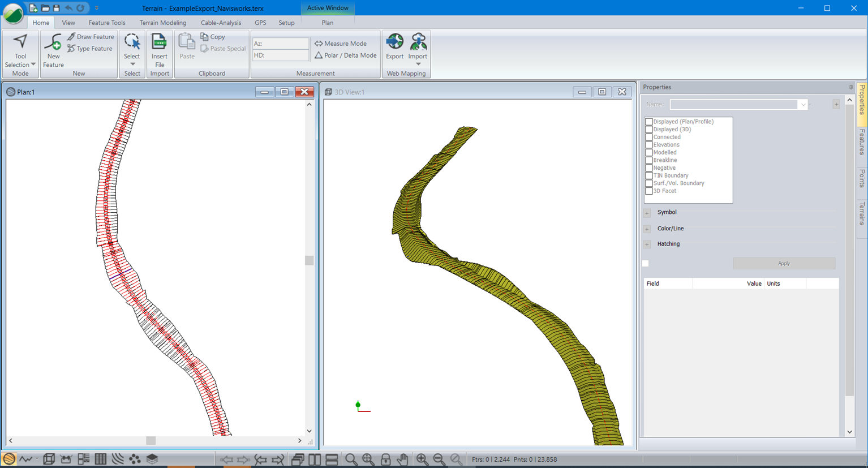
Task: Switch to the View ribbon tab
Action: click(68, 23)
